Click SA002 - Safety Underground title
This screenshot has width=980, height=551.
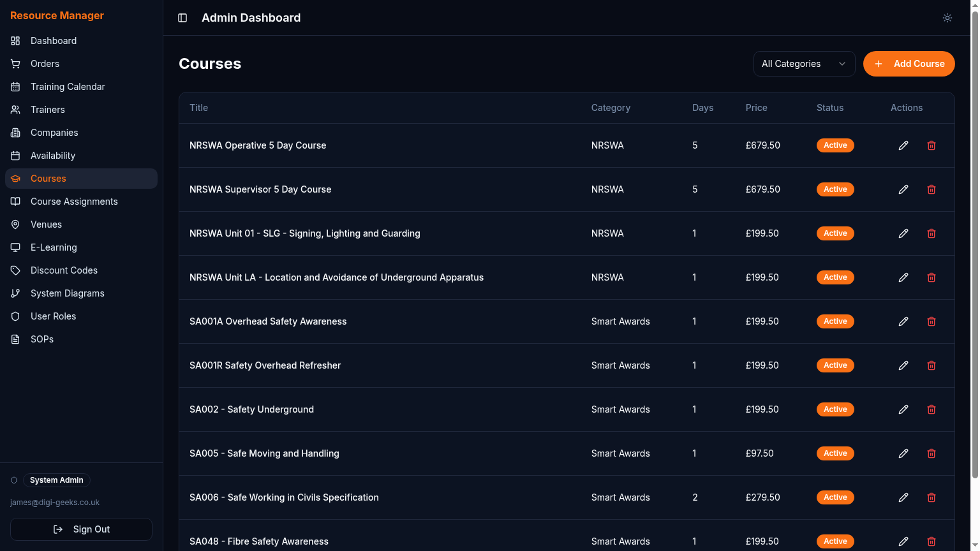click(x=251, y=409)
